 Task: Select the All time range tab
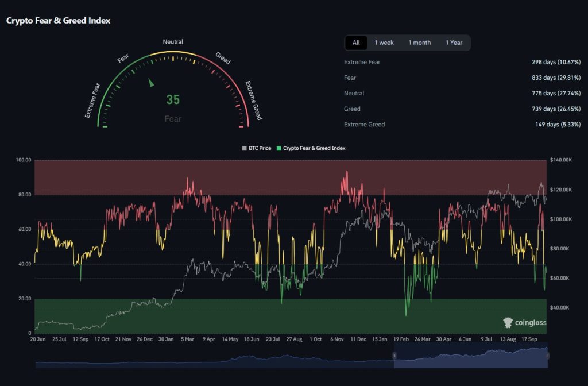coord(356,43)
